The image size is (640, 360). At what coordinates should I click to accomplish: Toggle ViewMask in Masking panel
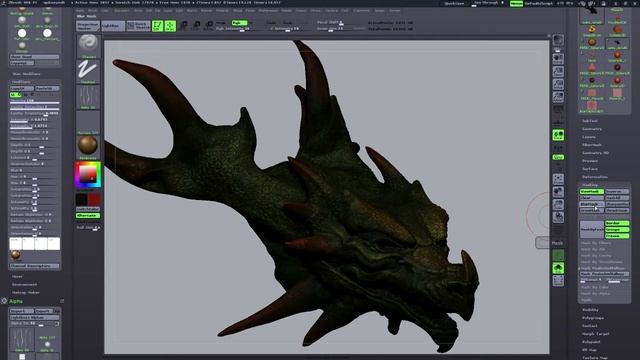591,191
